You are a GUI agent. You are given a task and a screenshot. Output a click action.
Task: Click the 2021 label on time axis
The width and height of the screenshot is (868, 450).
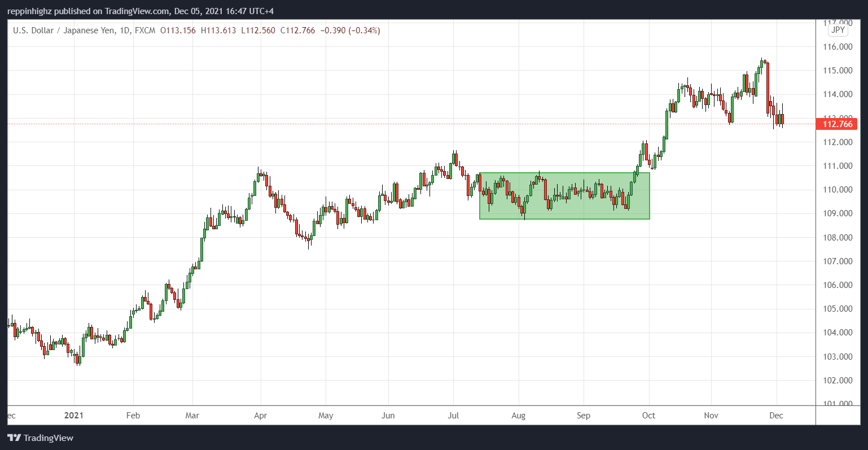[74, 416]
